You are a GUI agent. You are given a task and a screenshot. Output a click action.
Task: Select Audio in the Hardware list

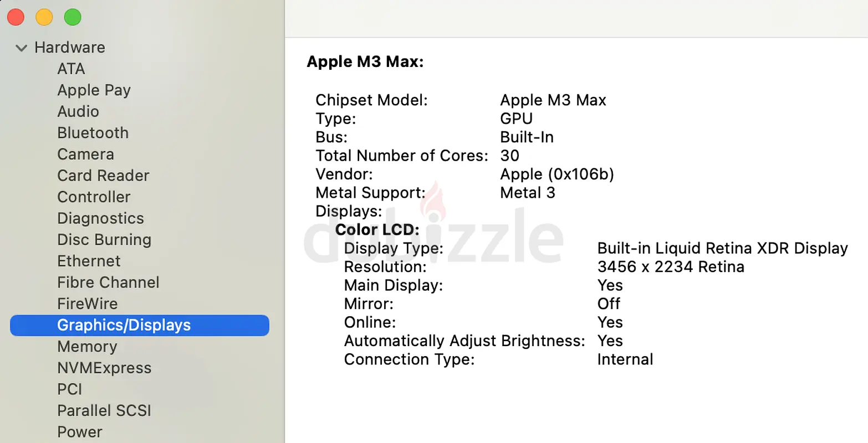[78, 111]
